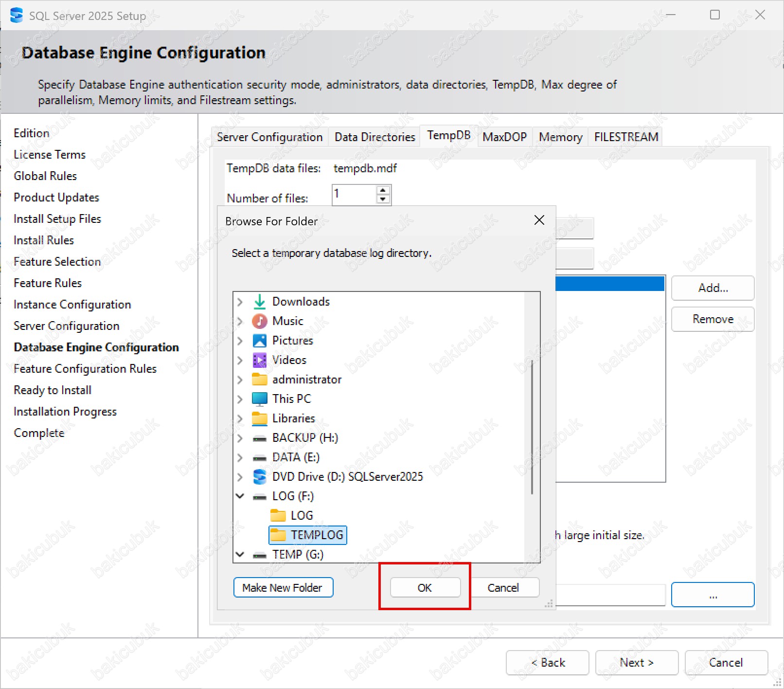Switch to the Data Directories tab

[x=374, y=137]
